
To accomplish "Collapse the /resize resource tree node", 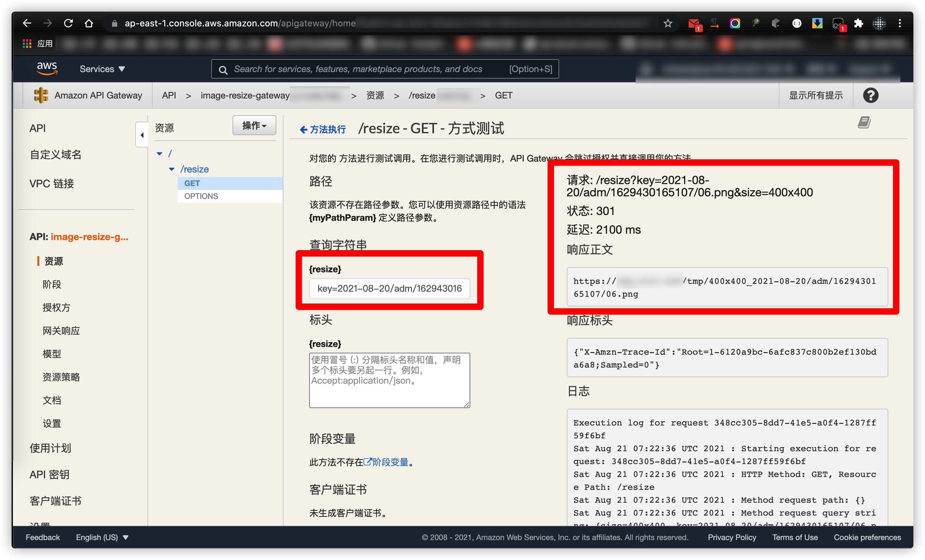I will coord(172,169).
